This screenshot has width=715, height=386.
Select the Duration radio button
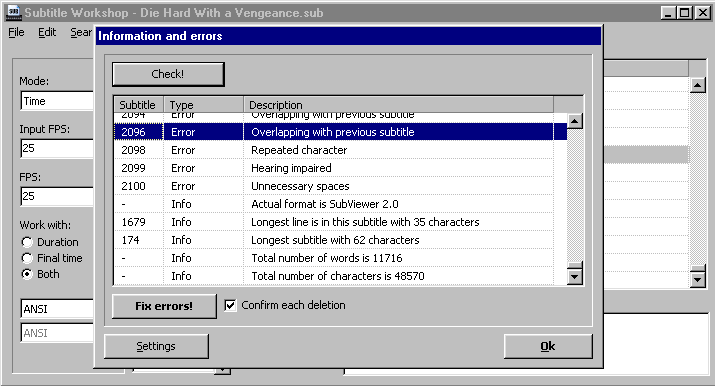(27, 242)
